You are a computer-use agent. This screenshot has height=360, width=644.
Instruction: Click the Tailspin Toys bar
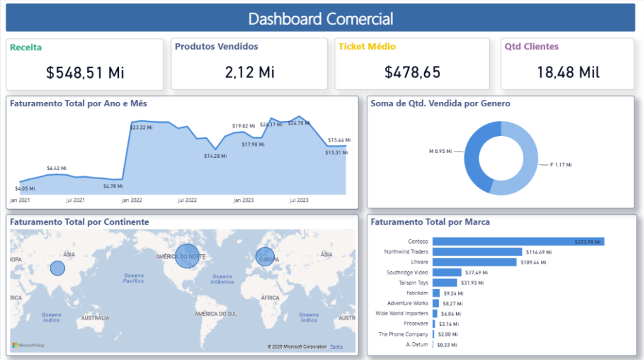coord(445,283)
